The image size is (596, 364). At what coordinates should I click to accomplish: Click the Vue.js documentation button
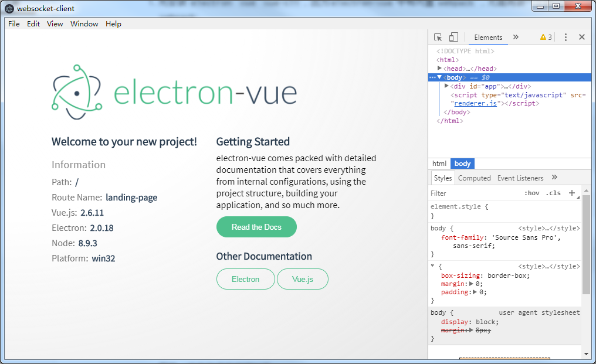coord(302,279)
